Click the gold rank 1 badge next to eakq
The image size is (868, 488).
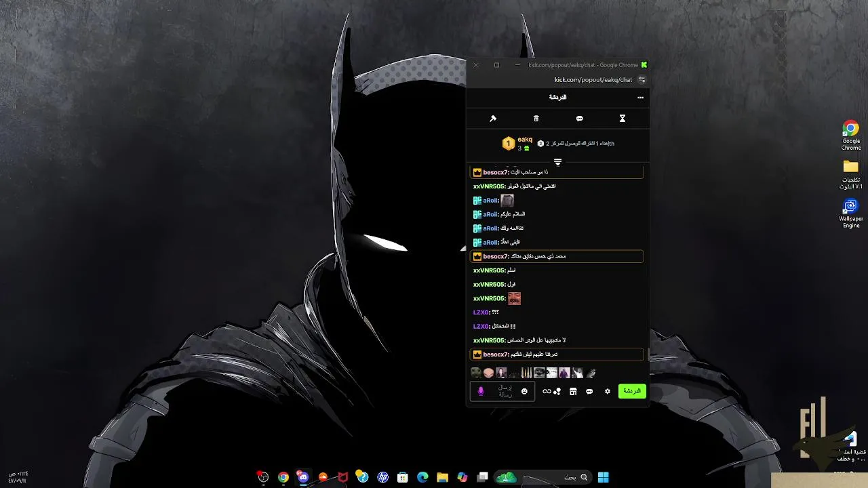508,144
